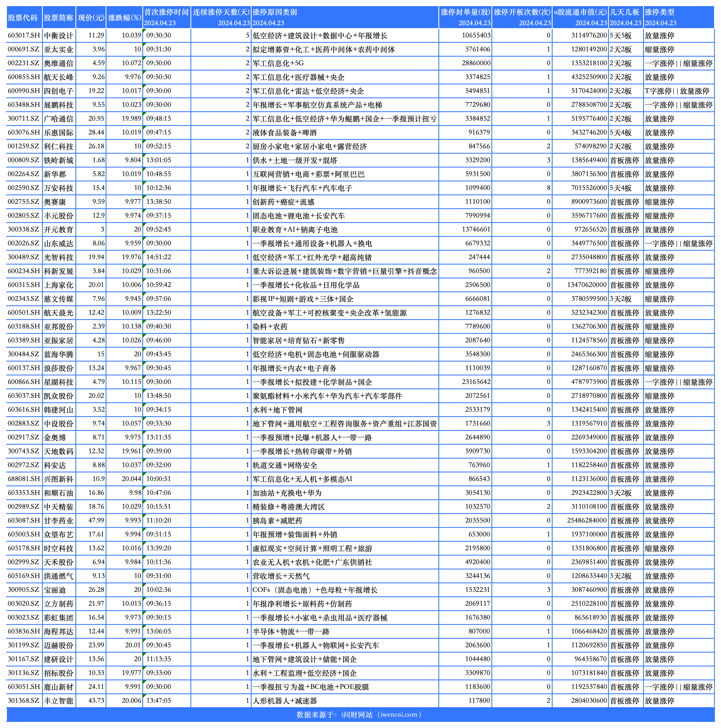Click stock name 利仁科技

click(59, 147)
